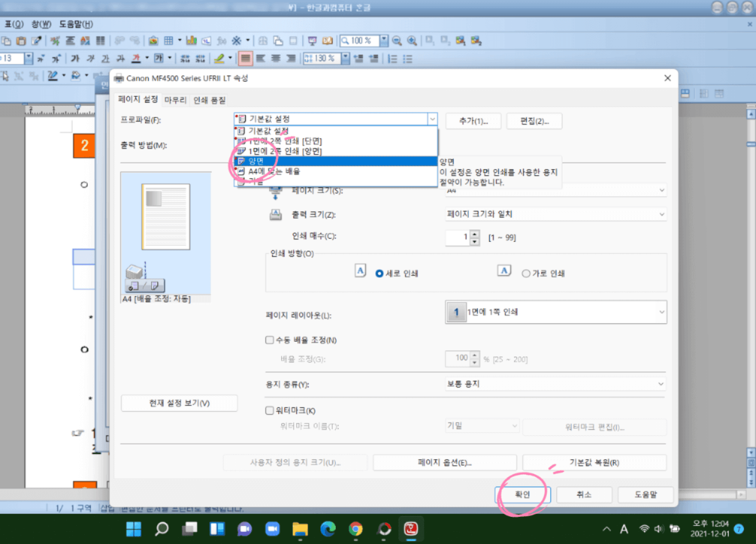
Task: Open 페이지 레이아웃 dropdown (1면에 1쪽 인쇄)
Action: [x=556, y=312]
